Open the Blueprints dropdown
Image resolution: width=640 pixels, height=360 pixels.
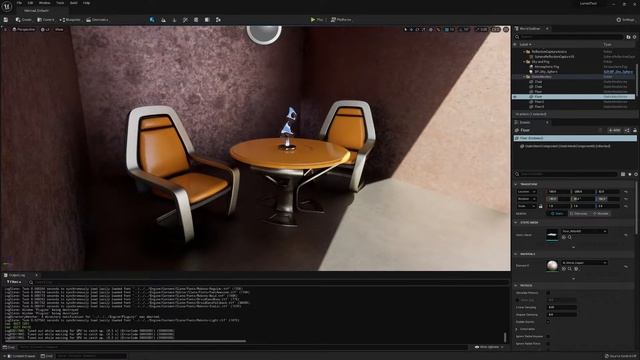71,20
